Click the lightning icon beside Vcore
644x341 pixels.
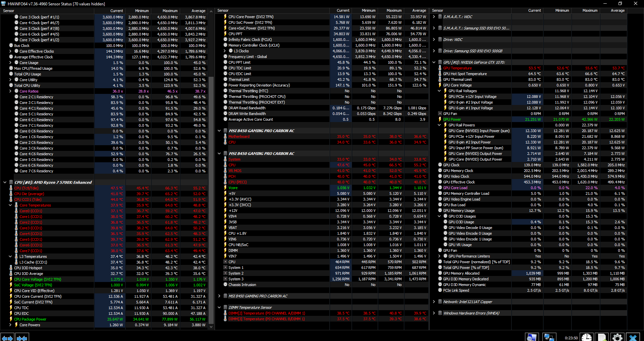[225, 188]
